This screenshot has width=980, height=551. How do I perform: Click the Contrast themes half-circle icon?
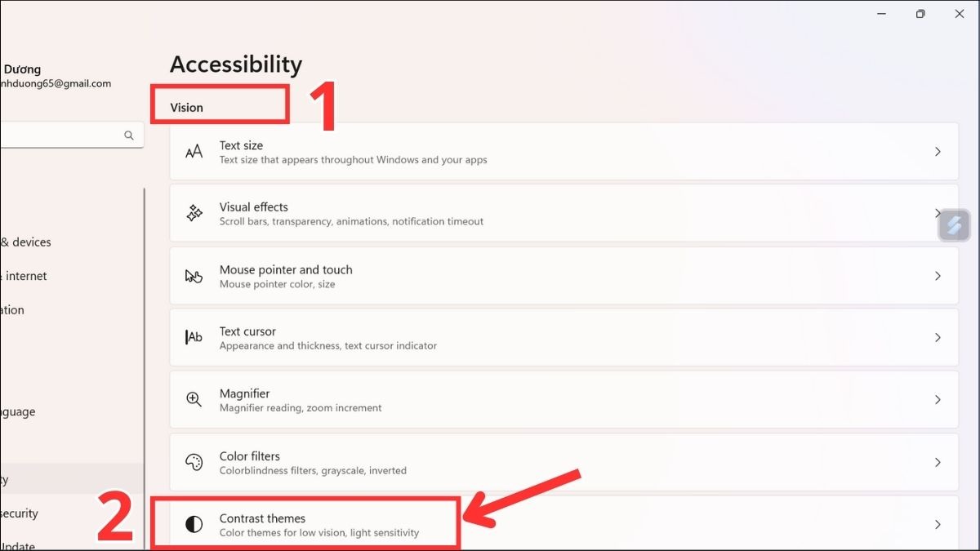click(194, 524)
